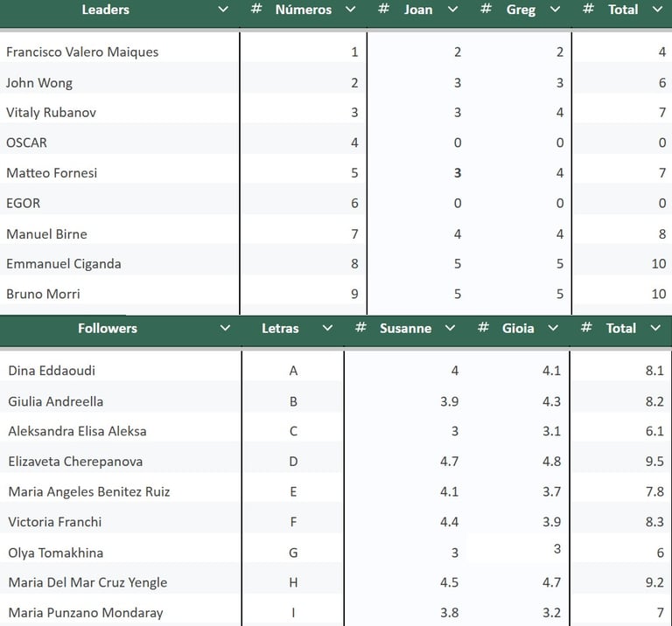Expand the Followers column dropdown arrow

[x=225, y=328]
